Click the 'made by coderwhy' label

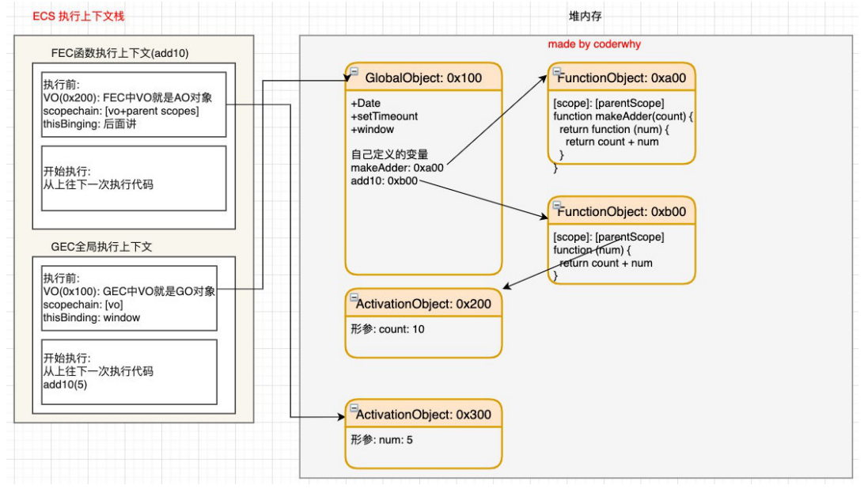pyautogui.click(x=594, y=44)
